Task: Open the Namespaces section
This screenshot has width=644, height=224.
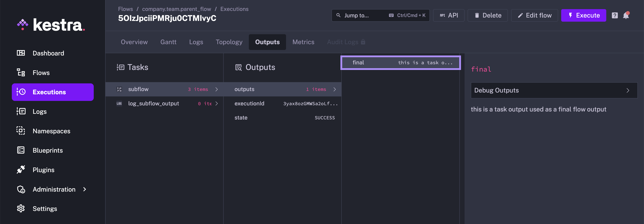Action: (x=52, y=131)
